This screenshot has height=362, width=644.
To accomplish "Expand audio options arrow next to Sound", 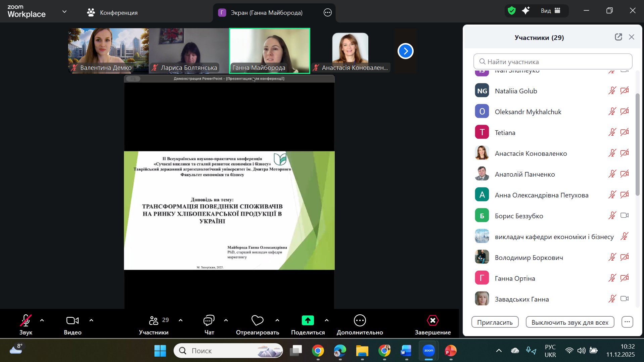I will tap(42, 320).
